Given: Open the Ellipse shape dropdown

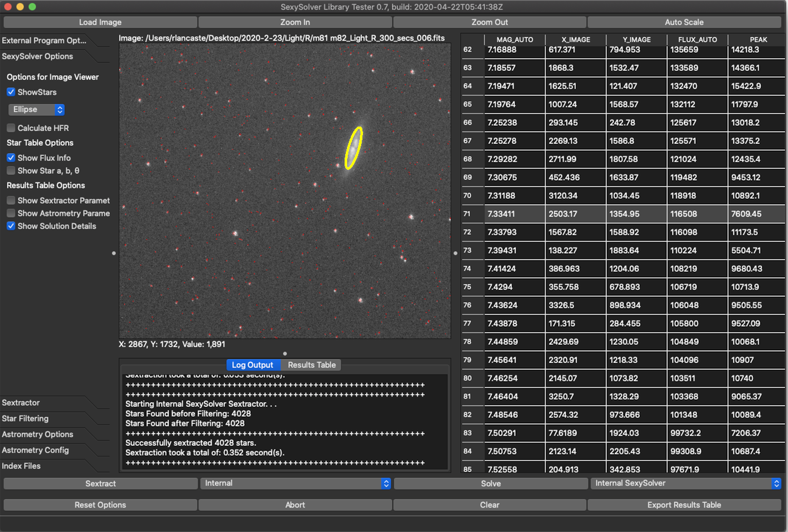Looking at the screenshot, I should [x=37, y=110].
